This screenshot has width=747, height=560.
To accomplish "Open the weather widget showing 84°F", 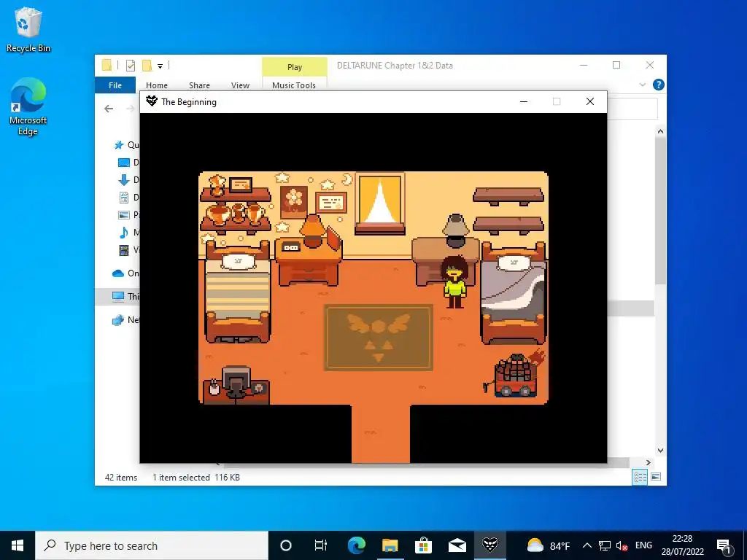I will (549, 545).
